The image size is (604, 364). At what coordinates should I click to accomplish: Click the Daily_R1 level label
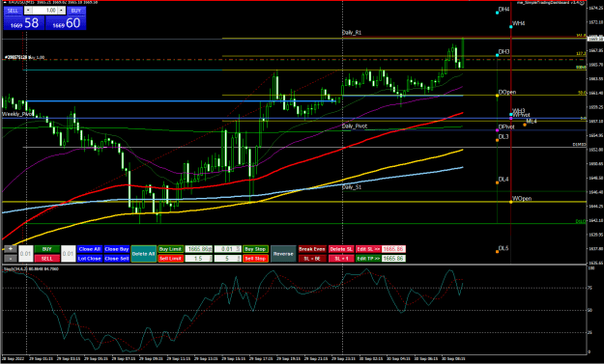coord(352,33)
